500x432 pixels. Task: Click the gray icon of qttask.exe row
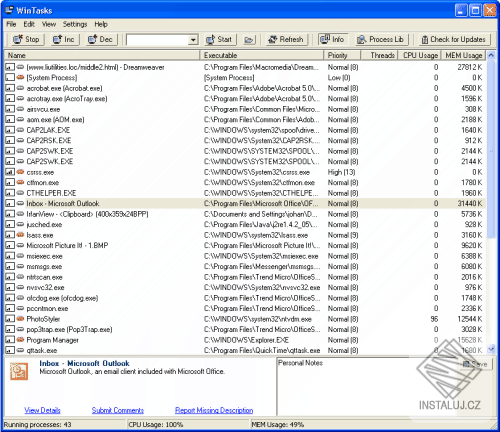pyautogui.click(x=21, y=350)
